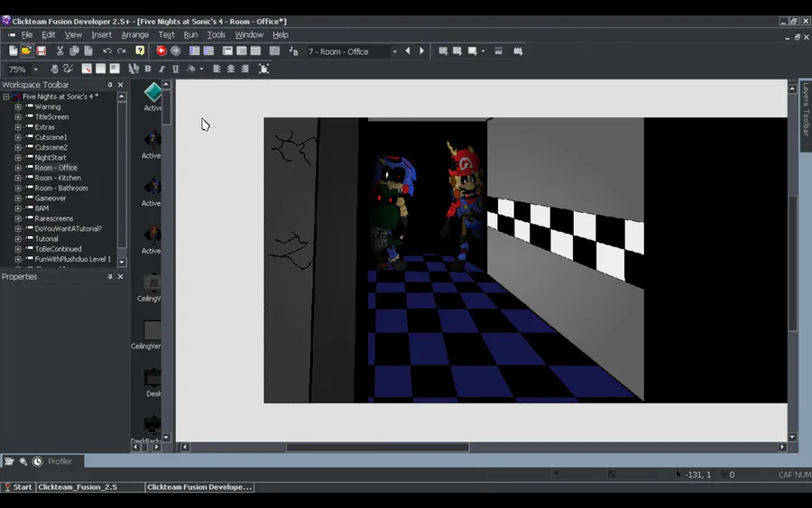812x508 pixels.
Task: Paste using clipboard icon
Action: (x=88, y=51)
